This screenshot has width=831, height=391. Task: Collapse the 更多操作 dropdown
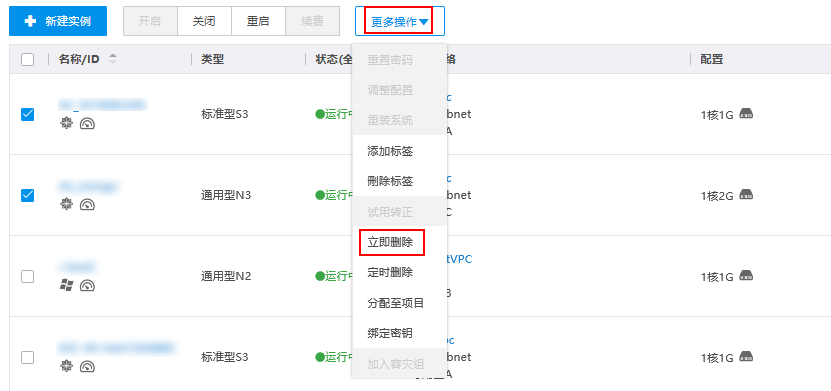(400, 22)
